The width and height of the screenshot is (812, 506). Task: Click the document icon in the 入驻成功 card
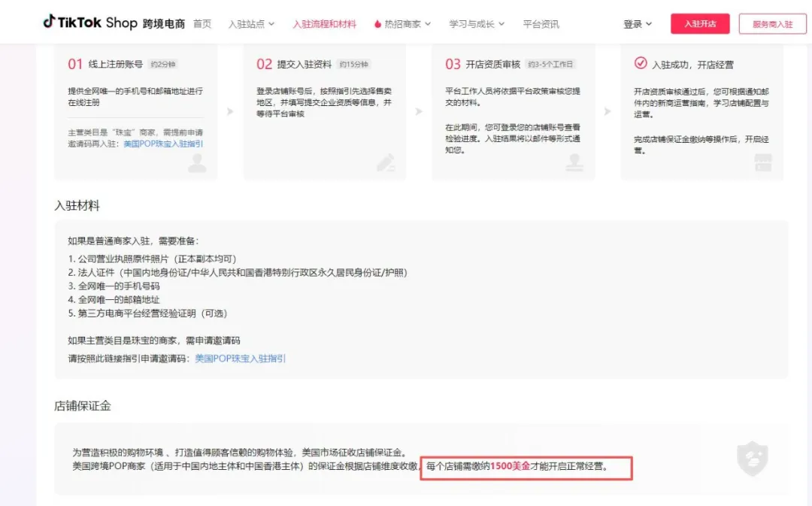[763, 162]
